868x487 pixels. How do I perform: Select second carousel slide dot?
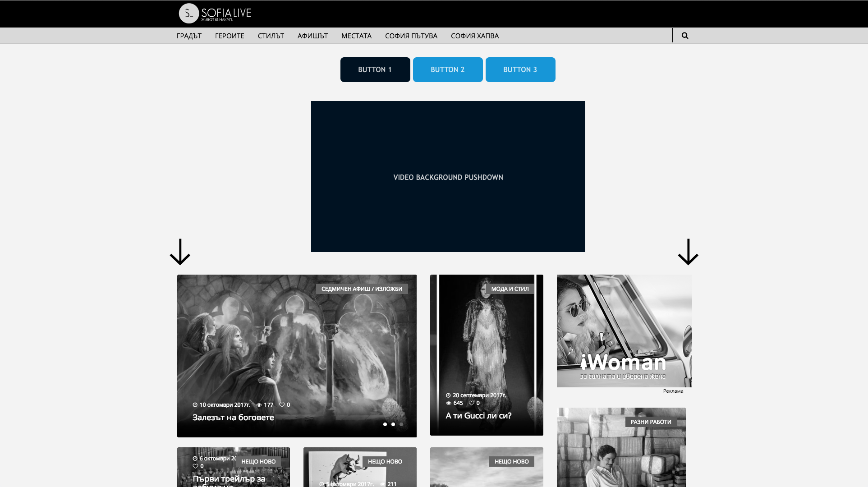[x=393, y=424]
